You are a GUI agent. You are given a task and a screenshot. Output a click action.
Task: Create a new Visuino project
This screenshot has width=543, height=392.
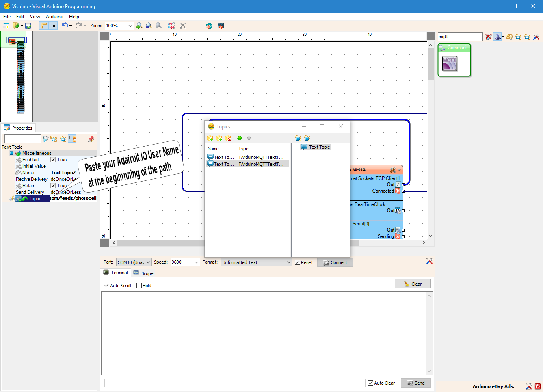pos(6,26)
